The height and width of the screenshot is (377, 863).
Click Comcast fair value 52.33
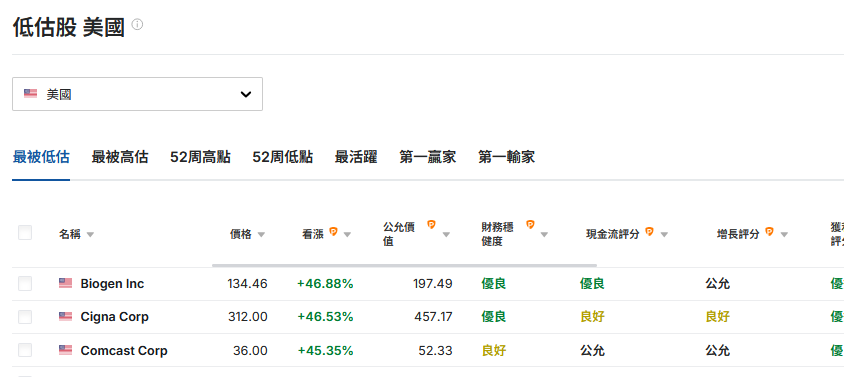tap(435, 351)
